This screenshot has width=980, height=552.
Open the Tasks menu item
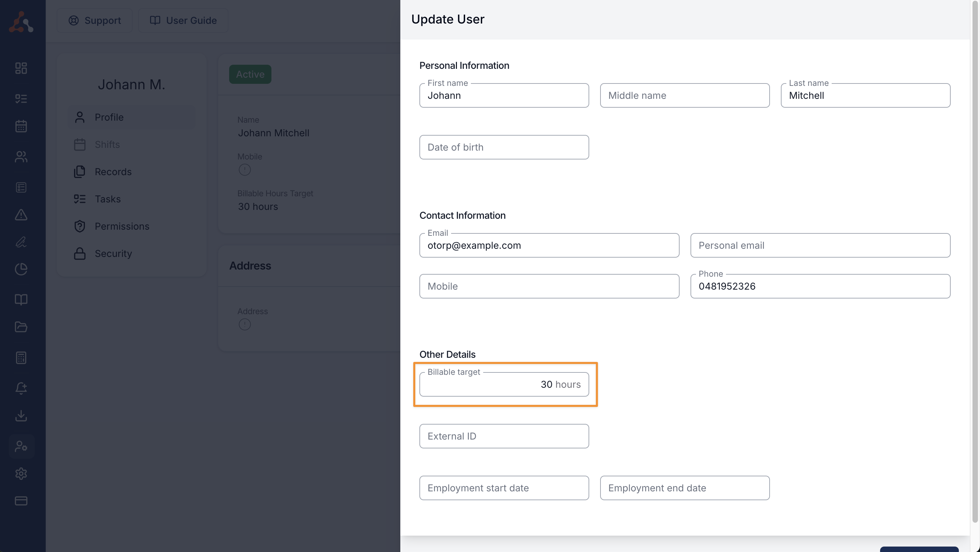tap(132, 199)
